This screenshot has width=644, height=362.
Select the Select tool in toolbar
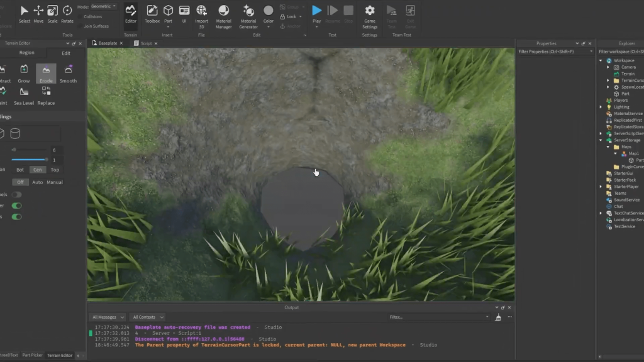coord(25,14)
